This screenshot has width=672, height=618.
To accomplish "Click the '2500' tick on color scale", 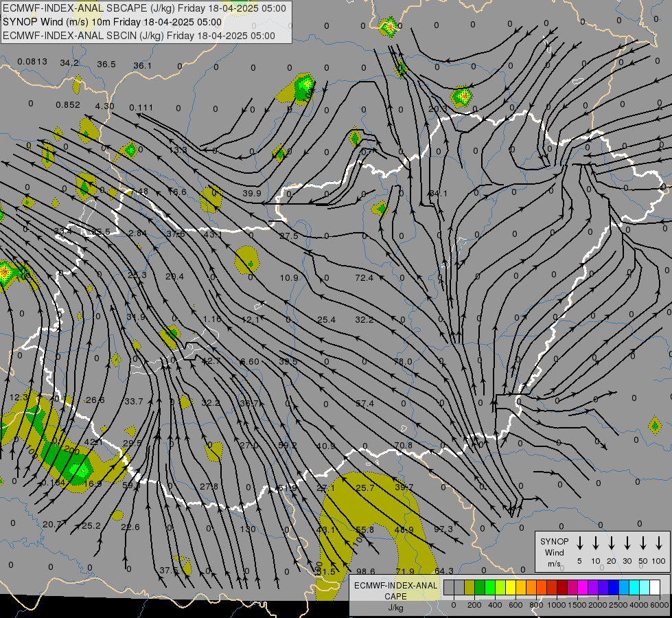I will [618, 605].
